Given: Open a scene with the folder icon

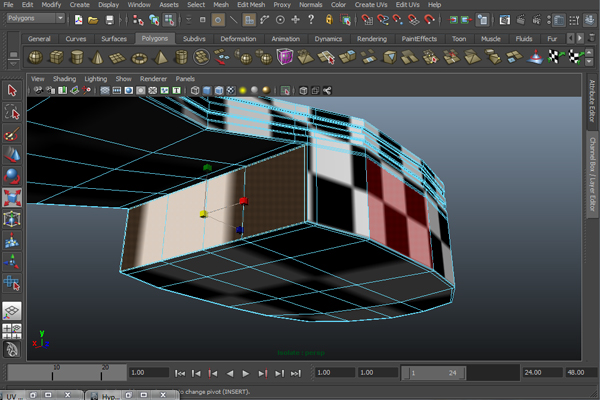Looking at the screenshot, I should coord(93,20).
